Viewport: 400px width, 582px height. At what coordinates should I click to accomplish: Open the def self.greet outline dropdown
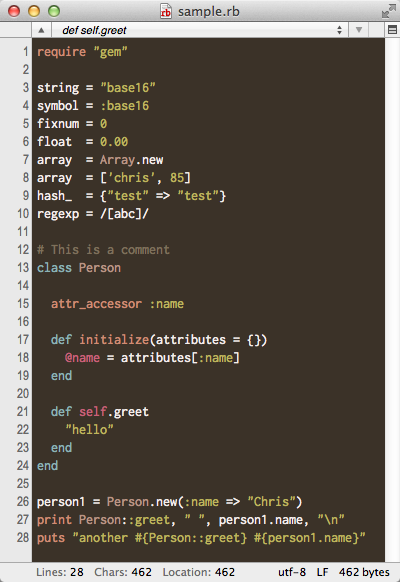200,30
